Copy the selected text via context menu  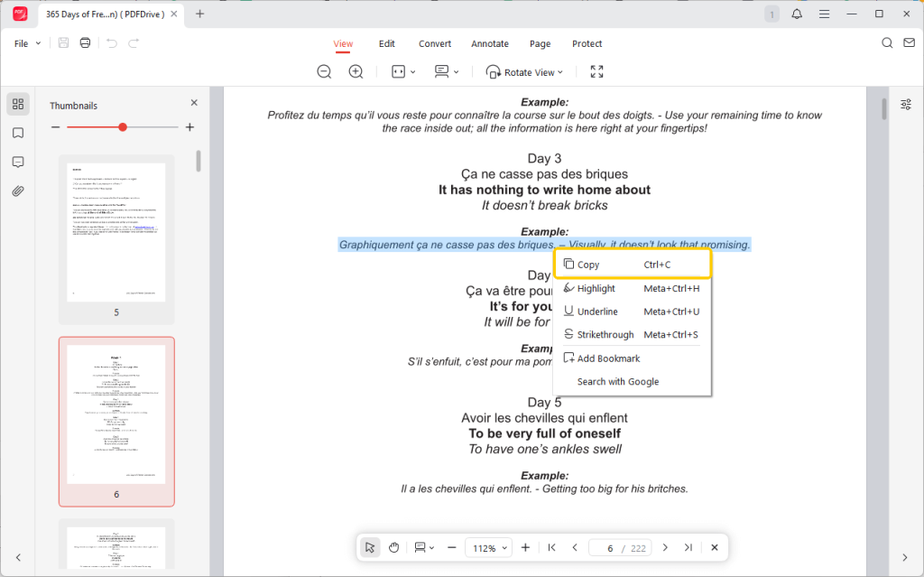click(585, 264)
